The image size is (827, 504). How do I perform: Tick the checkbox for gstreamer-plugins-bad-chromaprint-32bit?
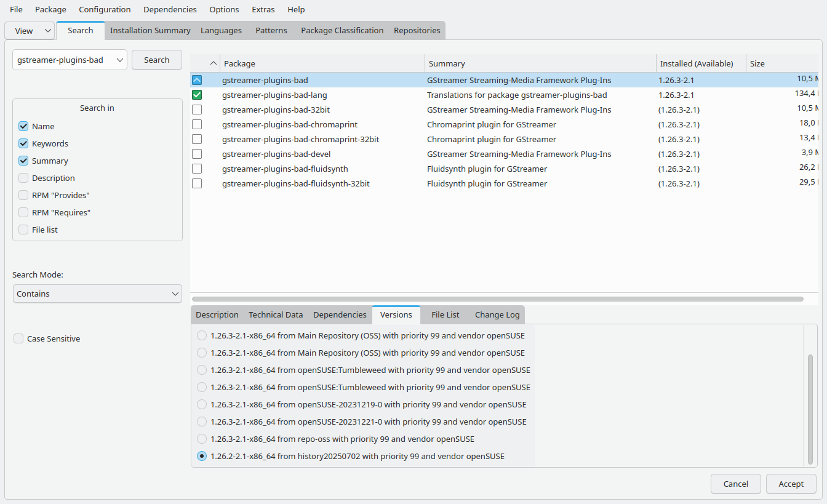coord(197,139)
